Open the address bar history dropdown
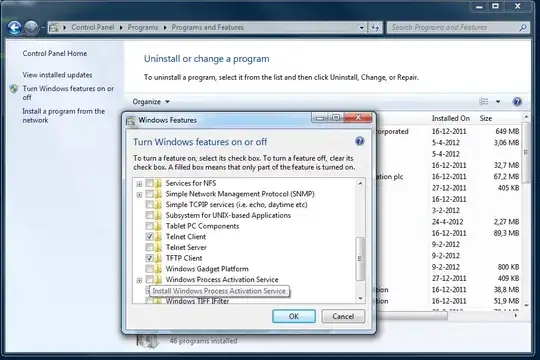Viewport: 540px width, 360px height. pos(362,28)
